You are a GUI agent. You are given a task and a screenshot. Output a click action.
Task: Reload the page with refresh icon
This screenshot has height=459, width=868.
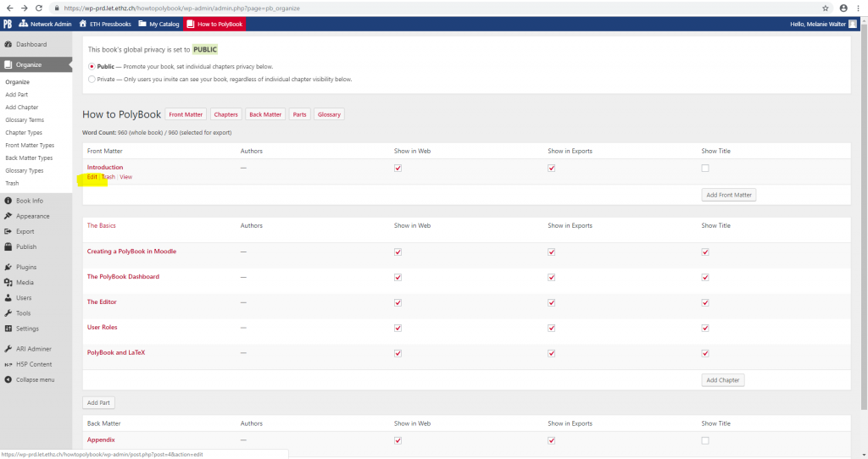coord(39,8)
